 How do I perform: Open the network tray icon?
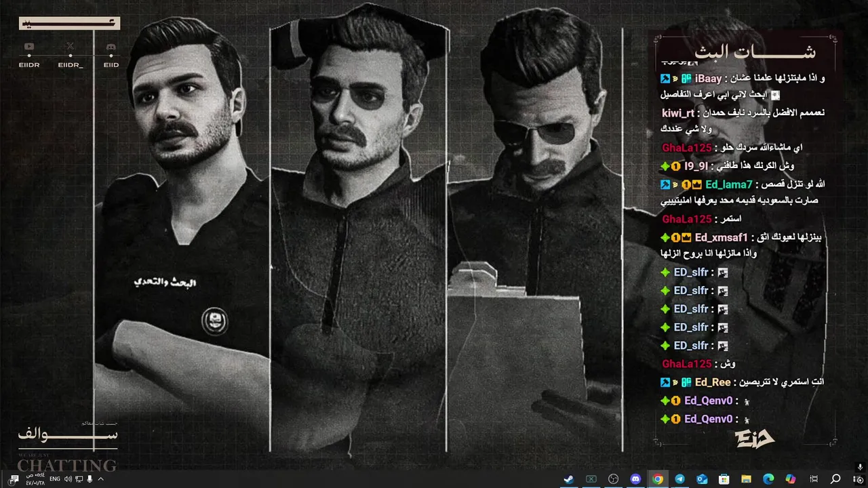tap(79, 479)
